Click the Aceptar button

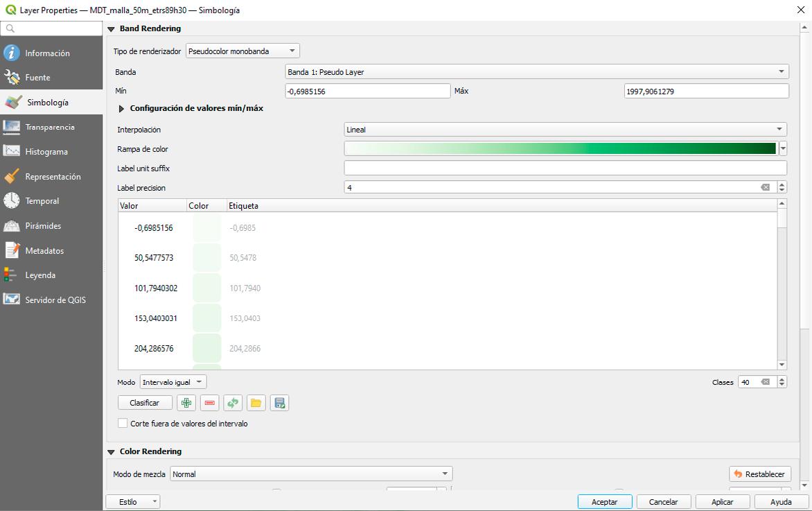(604, 502)
